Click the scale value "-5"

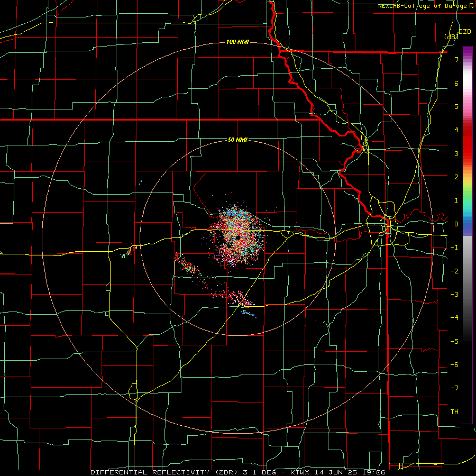[454, 342]
